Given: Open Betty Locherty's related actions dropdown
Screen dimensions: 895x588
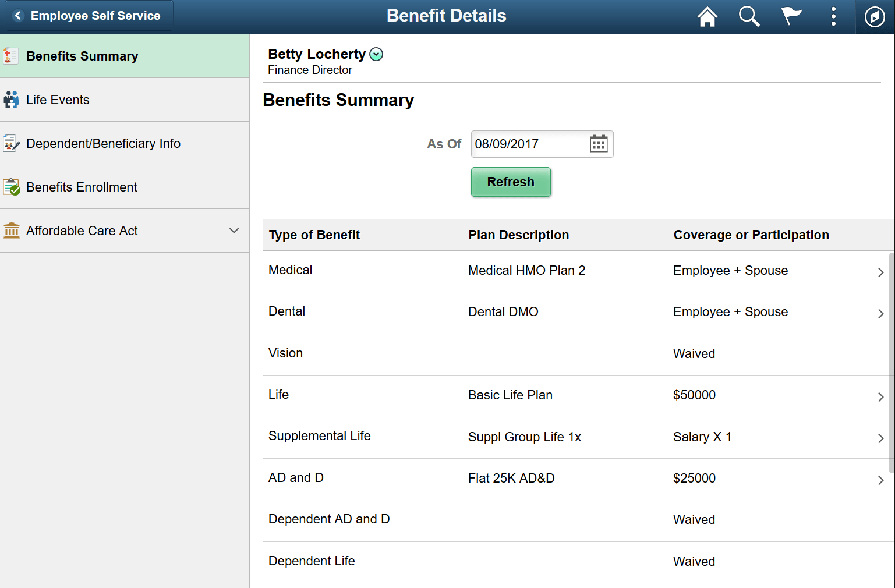Looking at the screenshot, I should pyautogui.click(x=376, y=54).
